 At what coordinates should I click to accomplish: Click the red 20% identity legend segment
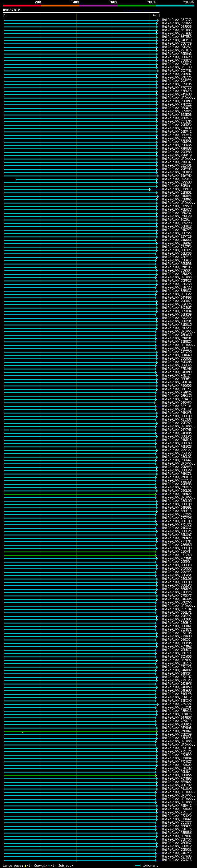pyautogui.click(x=22, y=6)
